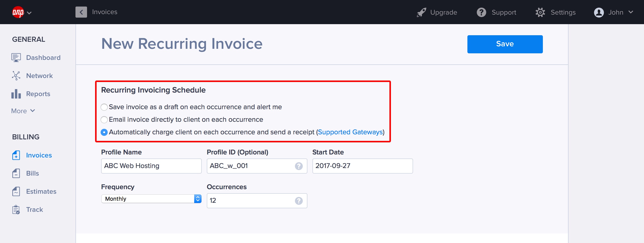Screen dimensions: 644x243
Task: Click the Bills document icon
Action: pyautogui.click(x=16, y=173)
